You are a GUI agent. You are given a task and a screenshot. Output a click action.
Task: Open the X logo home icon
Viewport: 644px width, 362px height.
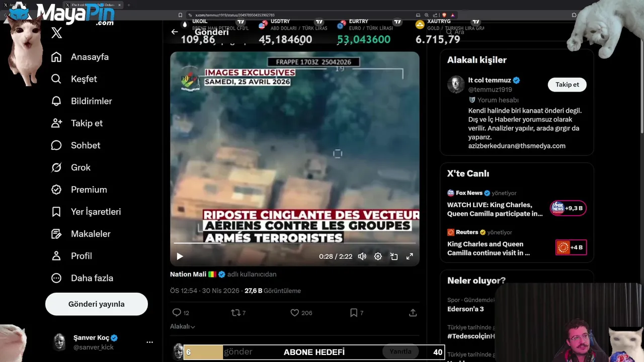(x=57, y=33)
